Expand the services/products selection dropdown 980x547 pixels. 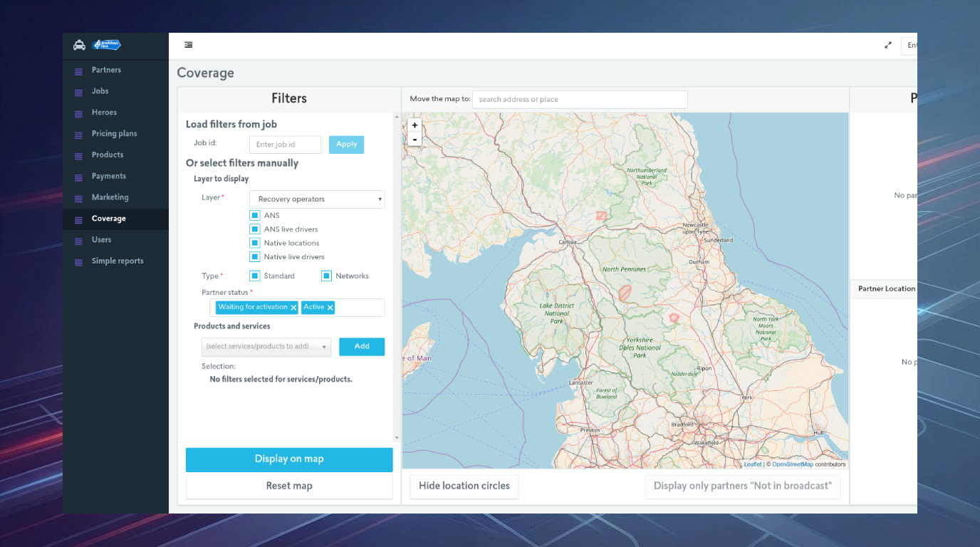[x=266, y=347]
